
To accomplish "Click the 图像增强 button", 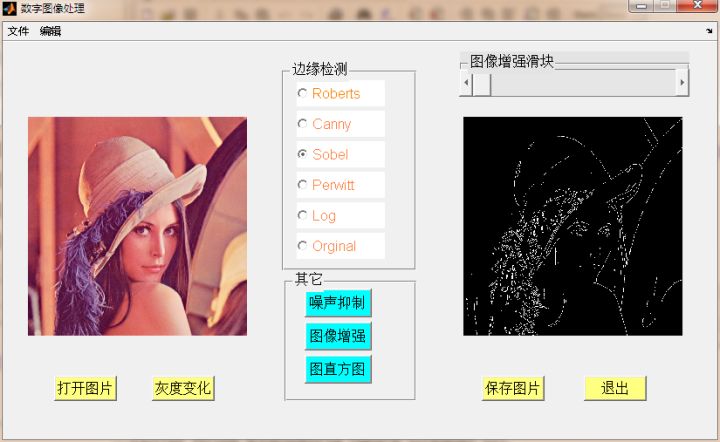I will (x=338, y=336).
